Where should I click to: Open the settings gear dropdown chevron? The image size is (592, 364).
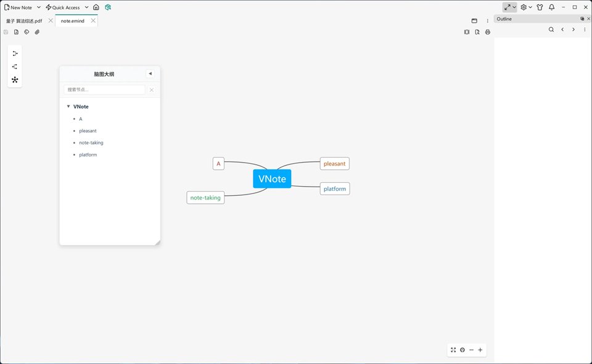pos(530,7)
